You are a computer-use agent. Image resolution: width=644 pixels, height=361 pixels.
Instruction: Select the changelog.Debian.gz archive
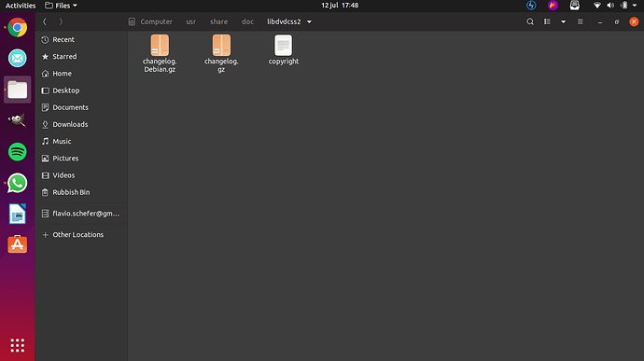(160, 53)
